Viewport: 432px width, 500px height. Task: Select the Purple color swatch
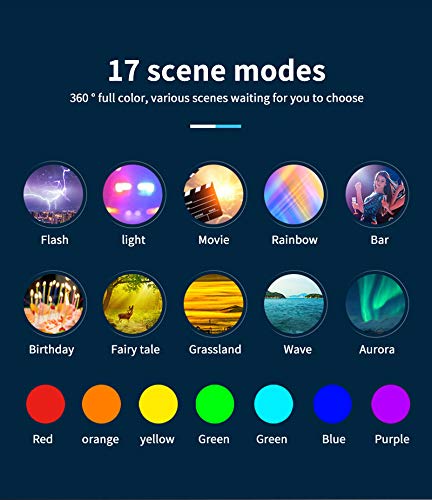(x=391, y=404)
